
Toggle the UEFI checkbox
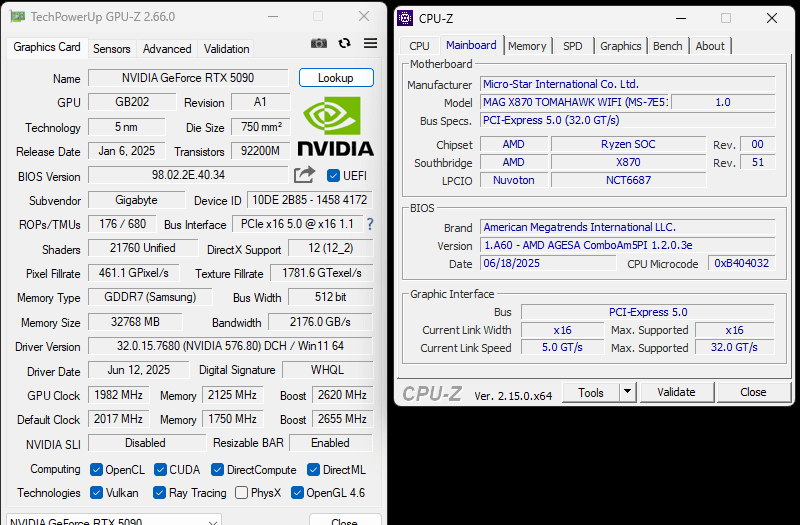[x=333, y=176]
